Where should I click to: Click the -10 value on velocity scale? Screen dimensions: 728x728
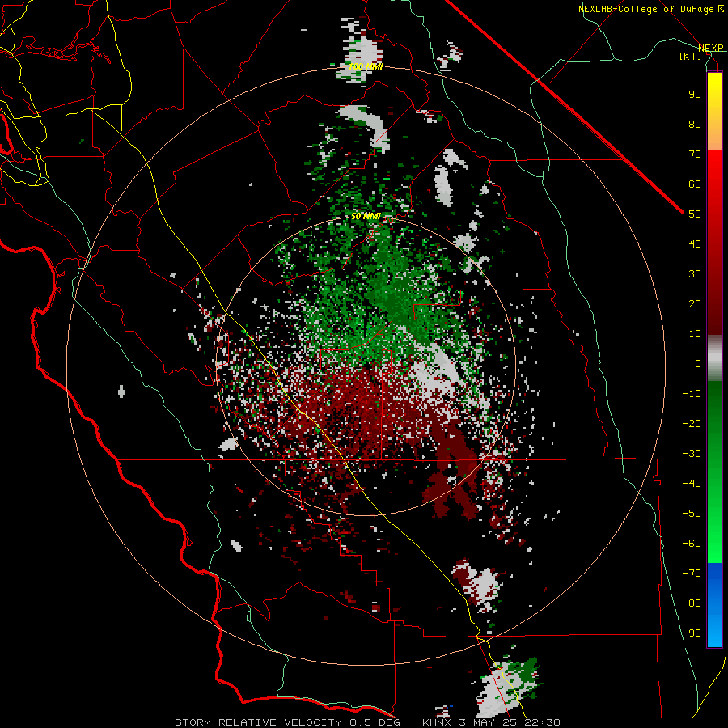coord(692,394)
